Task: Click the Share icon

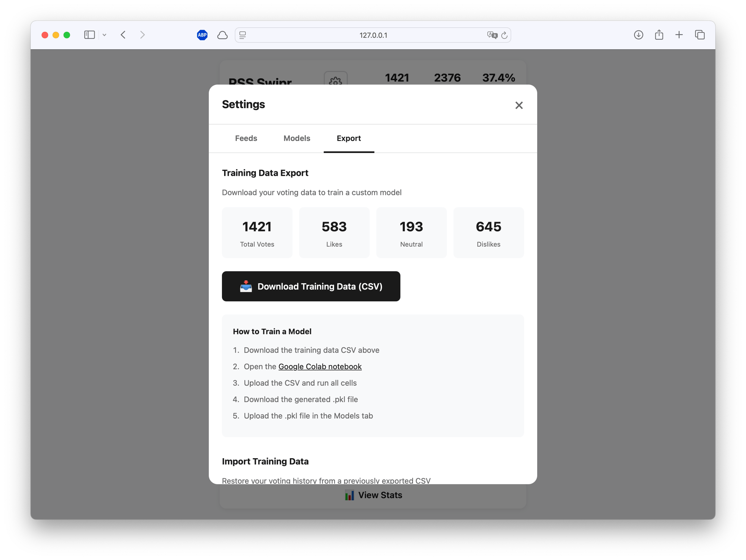Action: point(659,35)
